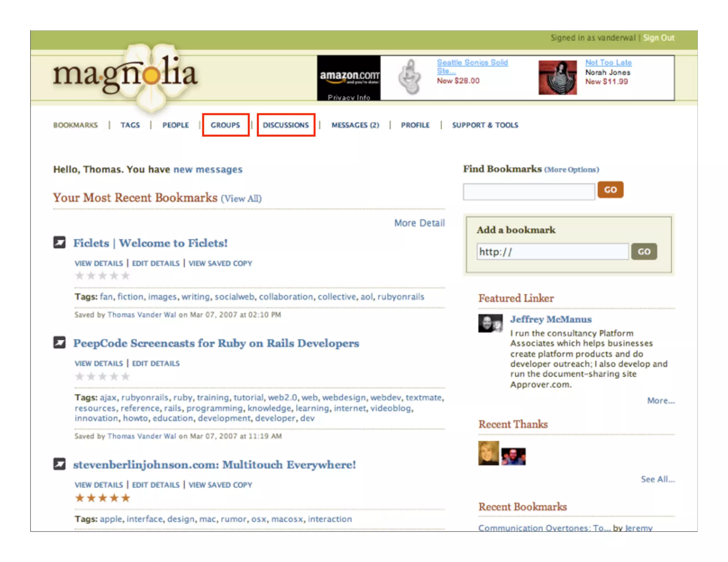Click the http:// Add a bookmark field
The image size is (728, 562).
click(x=552, y=252)
